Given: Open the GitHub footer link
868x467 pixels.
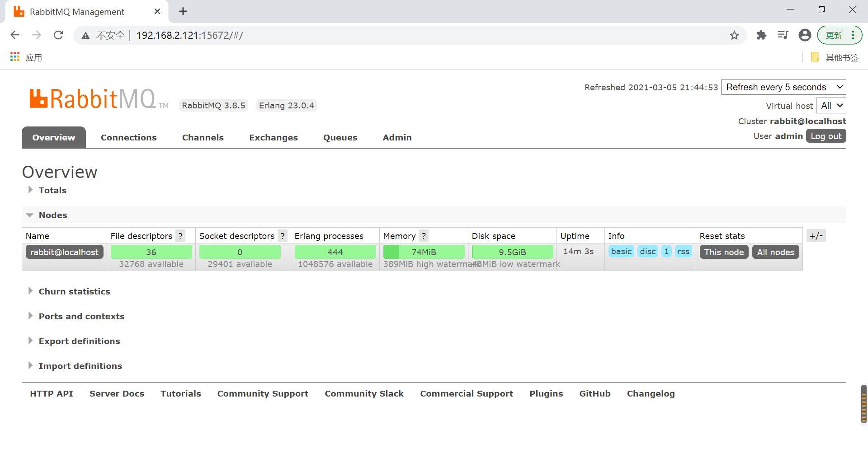Looking at the screenshot, I should pyautogui.click(x=595, y=393).
